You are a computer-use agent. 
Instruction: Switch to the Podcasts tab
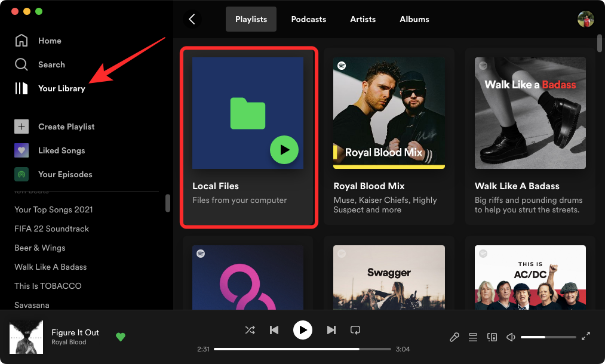pyautogui.click(x=308, y=19)
